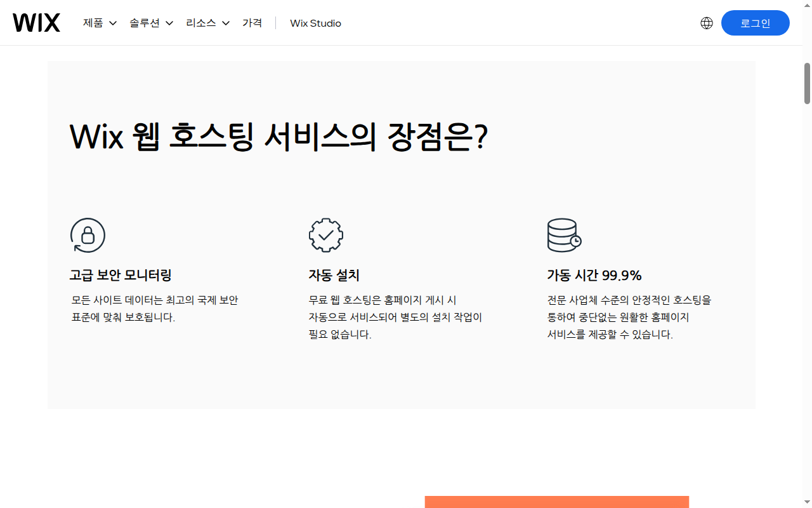Expand the 솔루션 dropdown menu
Screen dimensions: 812x508
click(x=152, y=23)
